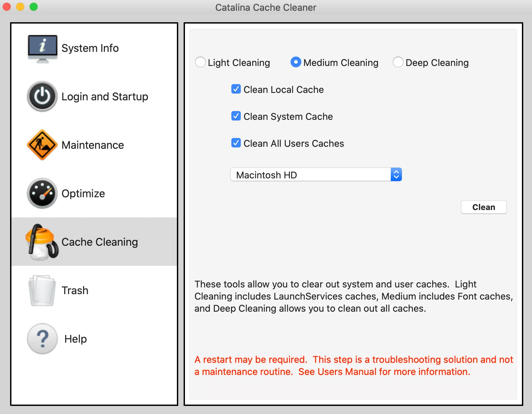Click the Catalina Cache Cleaner window title
The height and width of the screenshot is (414, 532).
266,7
